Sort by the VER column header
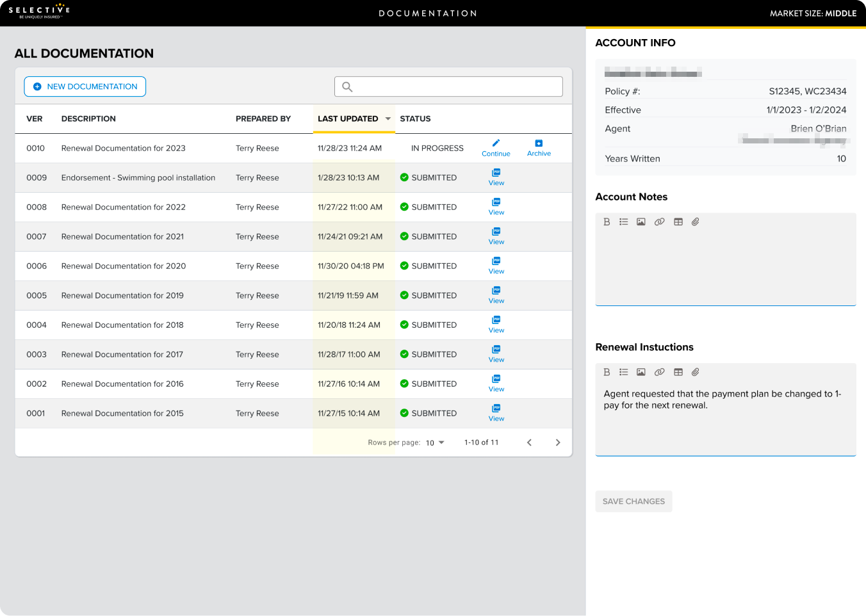866x616 pixels. pos(35,118)
